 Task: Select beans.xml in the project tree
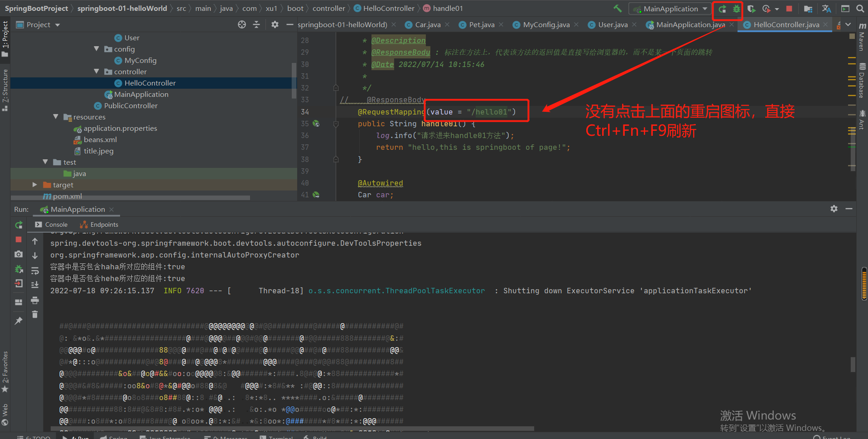pos(100,139)
